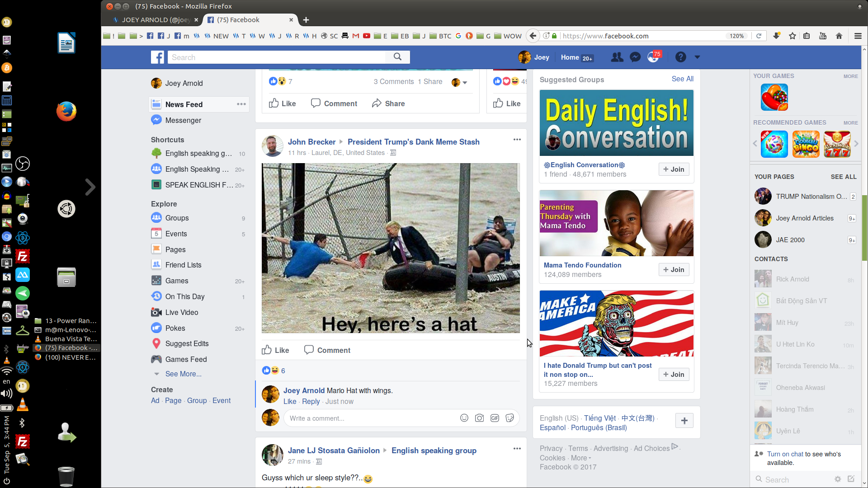Click the search magnifier button

coord(397,57)
